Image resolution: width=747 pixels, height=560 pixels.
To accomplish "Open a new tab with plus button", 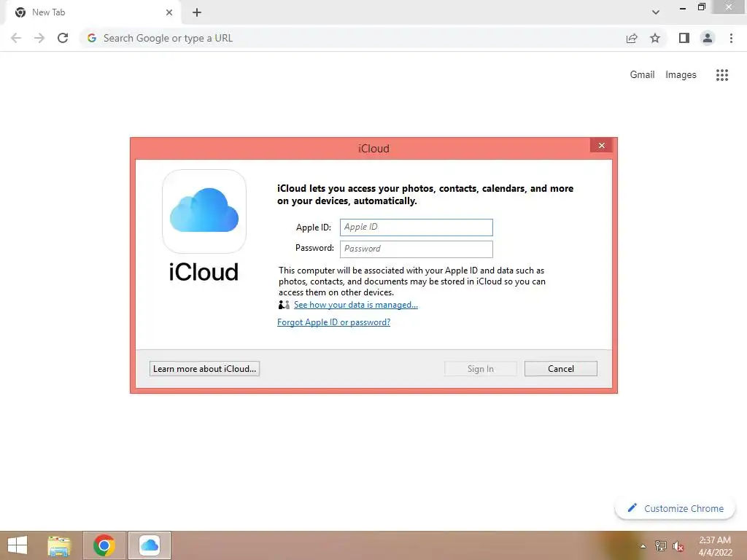I will tap(197, 12).
